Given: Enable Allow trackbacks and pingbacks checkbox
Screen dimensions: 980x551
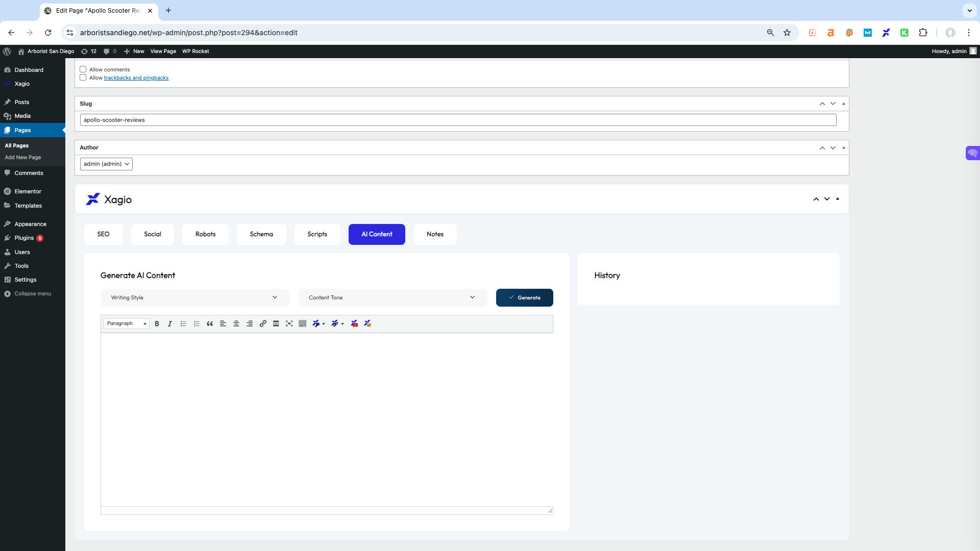Looking at the screenshot, I should (83, 78).
